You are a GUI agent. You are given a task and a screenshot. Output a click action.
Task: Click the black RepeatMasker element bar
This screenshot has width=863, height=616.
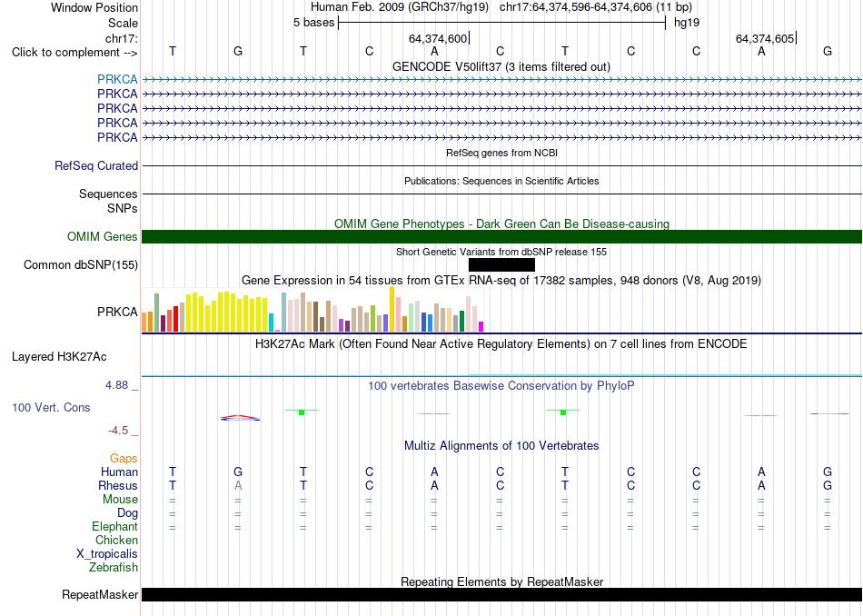coord(501,594)
